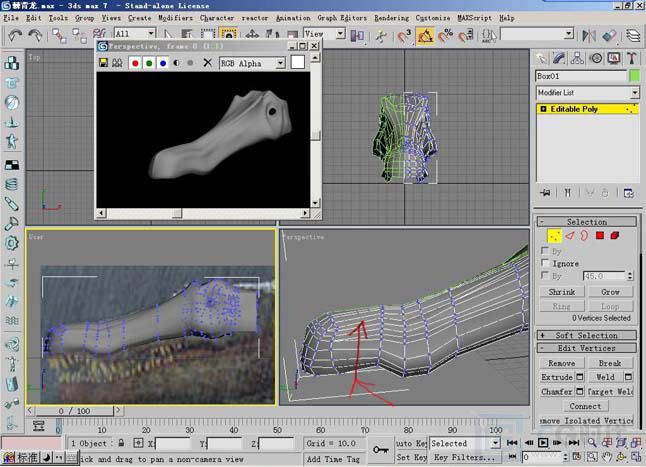Viewport: 646px width, 467px height.
Task: Click the Chamfer button
Action: [x=557, y=392]
